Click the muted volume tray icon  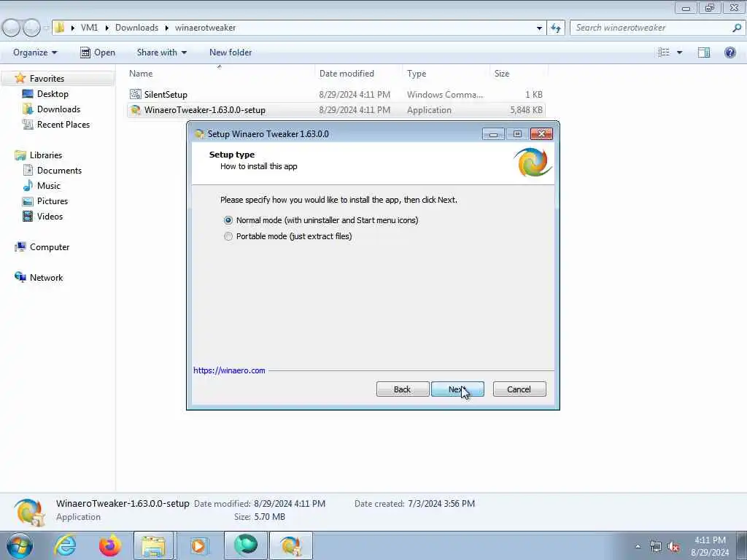(x=673, y=547)
